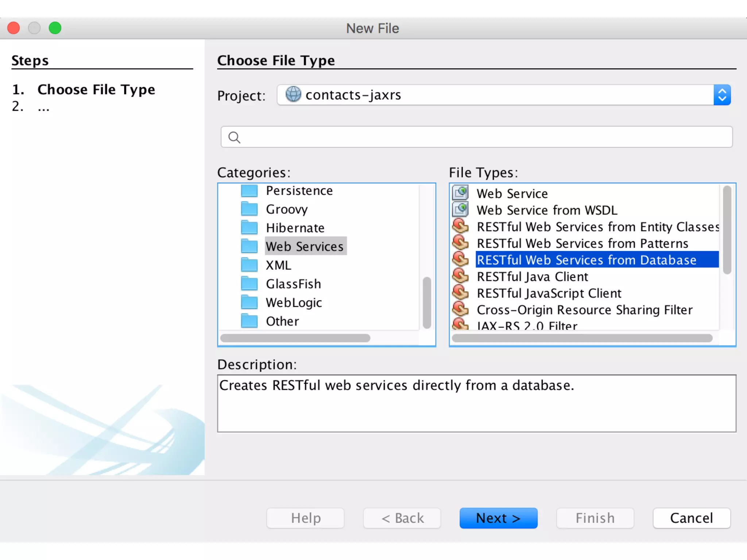Click RESTful Web Services from Entity Classes icon
The width and height of the screenshot is (747, 560).
(460, 226)
